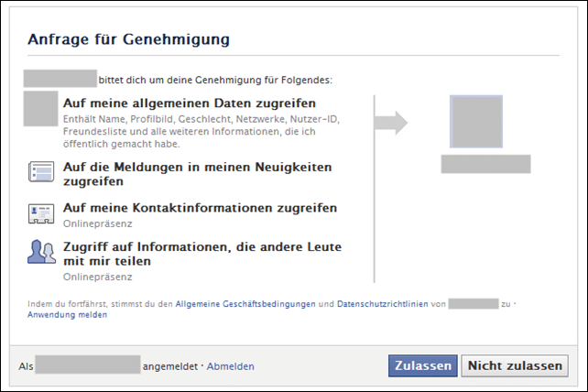This screenshot has width=588, height=392.
Task: Click the news feed icon beside Neuigkeiten
Action: (41, 172)
